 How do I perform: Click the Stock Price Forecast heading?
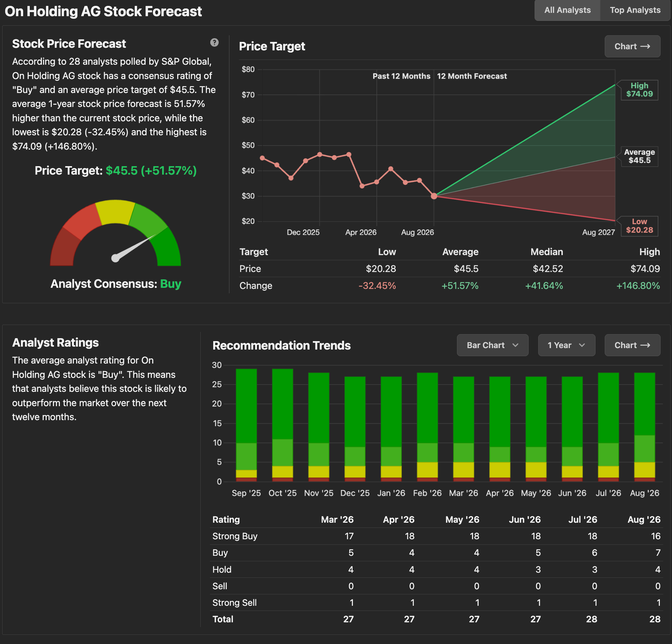pyautogui.click(x=69, y=44)
